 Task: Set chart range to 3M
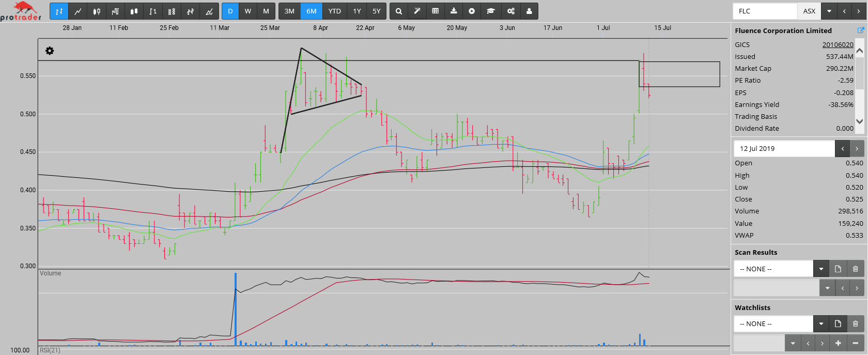coord(289,11)
